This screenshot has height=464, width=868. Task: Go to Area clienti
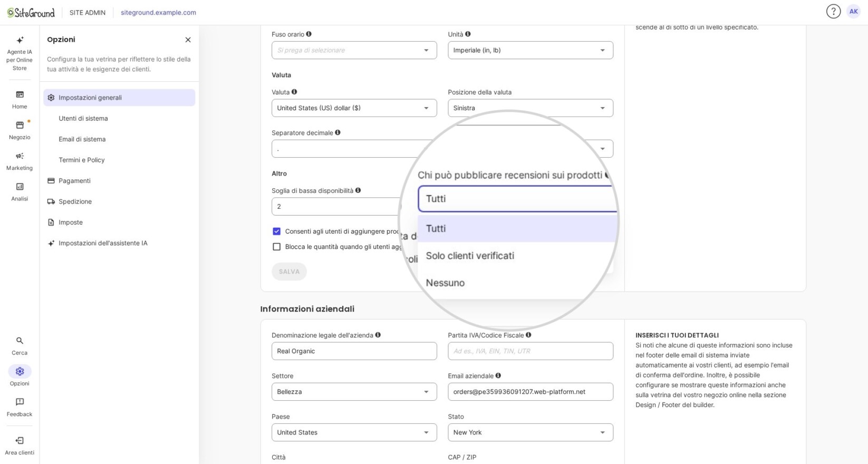coord(20,446)
